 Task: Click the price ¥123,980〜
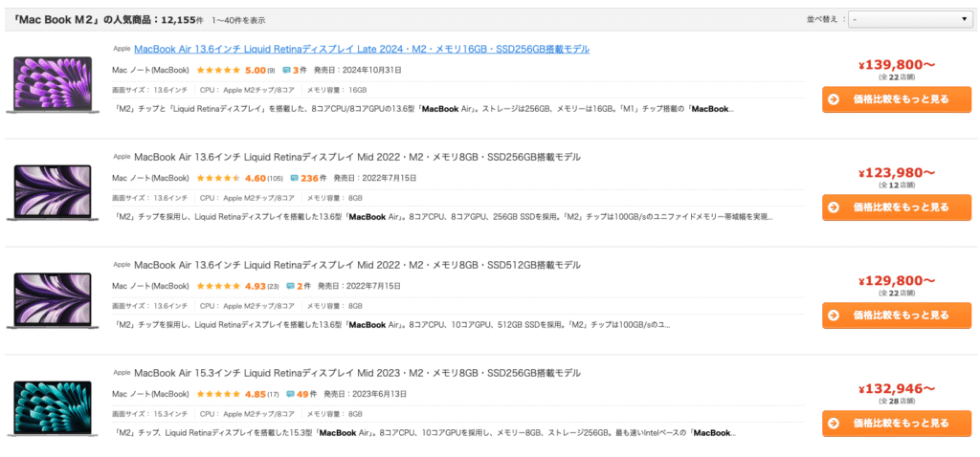[x=897, y=173]
